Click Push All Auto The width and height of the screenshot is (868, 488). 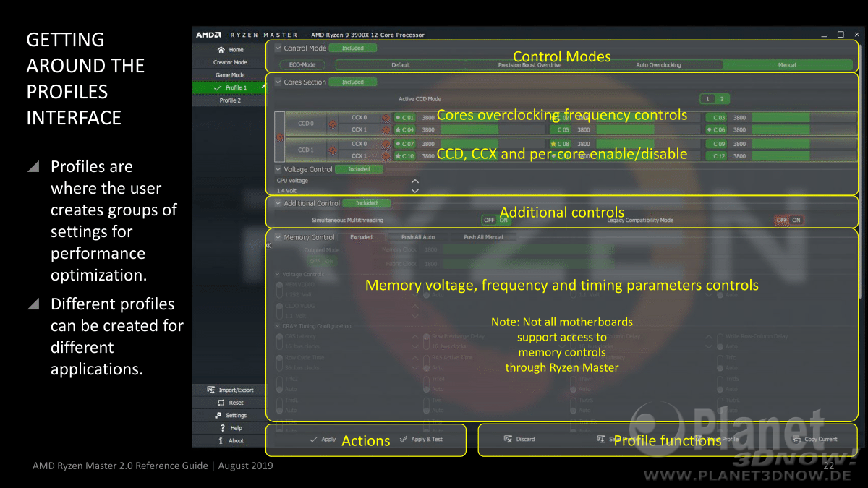tap(418, 237)
